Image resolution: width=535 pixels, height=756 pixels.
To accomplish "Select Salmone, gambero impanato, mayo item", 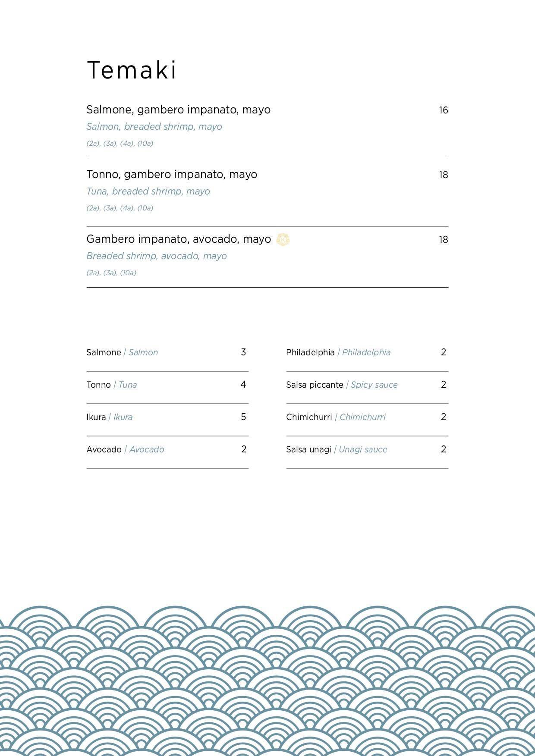I will tap(178, 110).
